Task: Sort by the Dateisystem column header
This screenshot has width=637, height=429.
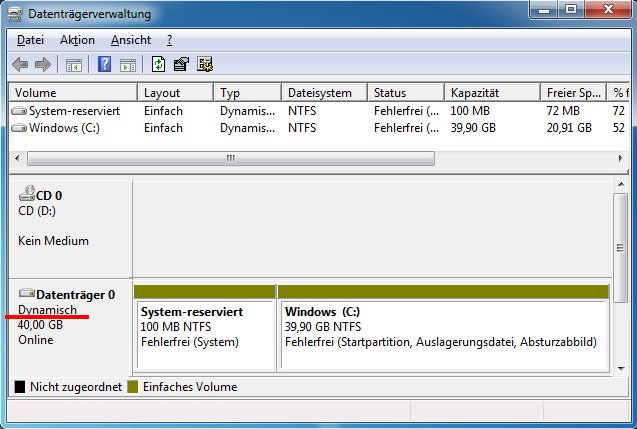Action: 325,93
